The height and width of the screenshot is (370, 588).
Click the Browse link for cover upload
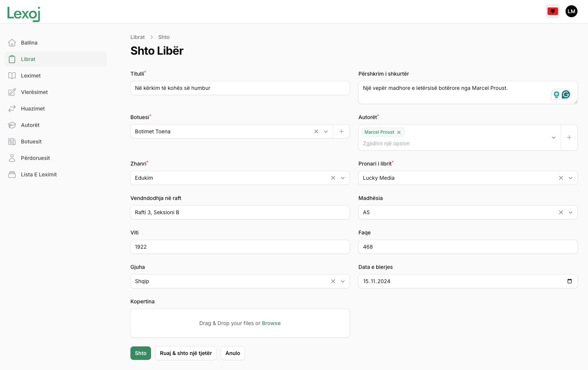pyautogui.click(x=271, y=323)
